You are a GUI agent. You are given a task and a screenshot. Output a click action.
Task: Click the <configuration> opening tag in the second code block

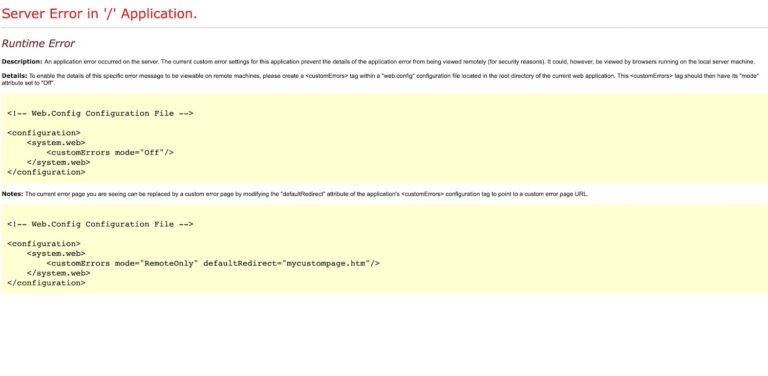[44, 244]
